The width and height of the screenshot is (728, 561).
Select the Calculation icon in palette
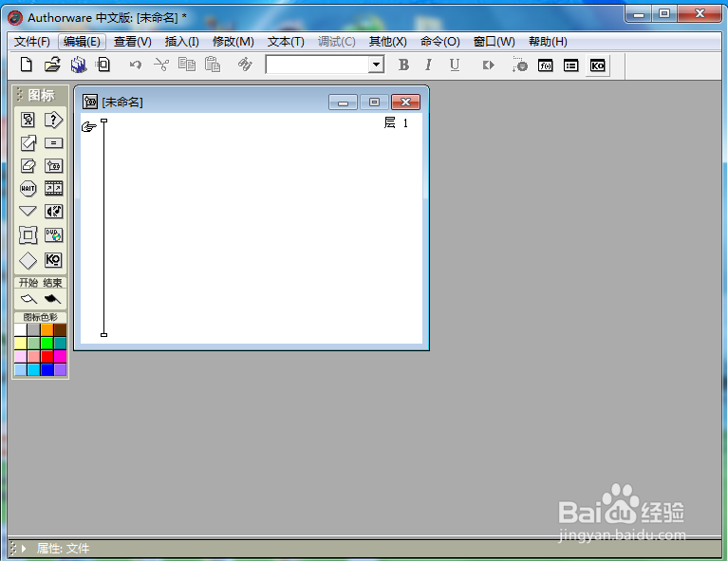click(53, 143)
